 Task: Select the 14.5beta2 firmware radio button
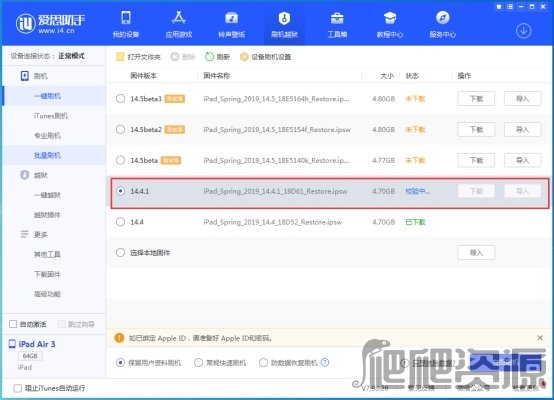(x=120, y=129)
